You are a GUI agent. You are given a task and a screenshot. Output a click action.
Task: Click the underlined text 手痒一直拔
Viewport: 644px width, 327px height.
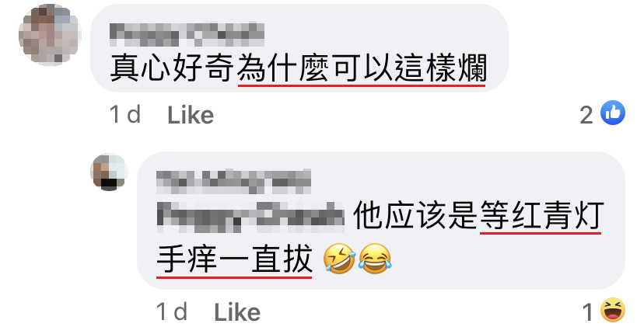235,259
